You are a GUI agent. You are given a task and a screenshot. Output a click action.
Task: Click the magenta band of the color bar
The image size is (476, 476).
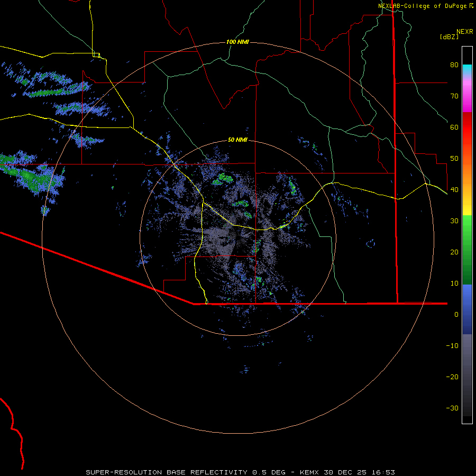coord(467,96)
